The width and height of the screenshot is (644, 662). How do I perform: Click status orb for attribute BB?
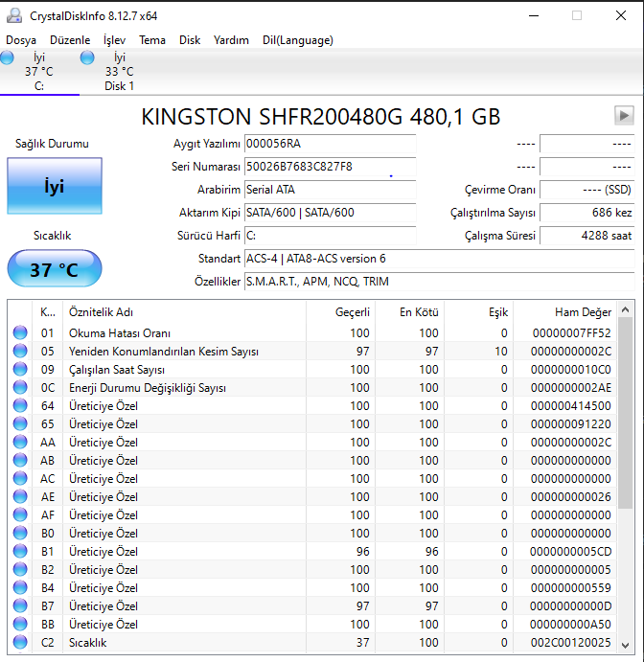pos(20,624)
